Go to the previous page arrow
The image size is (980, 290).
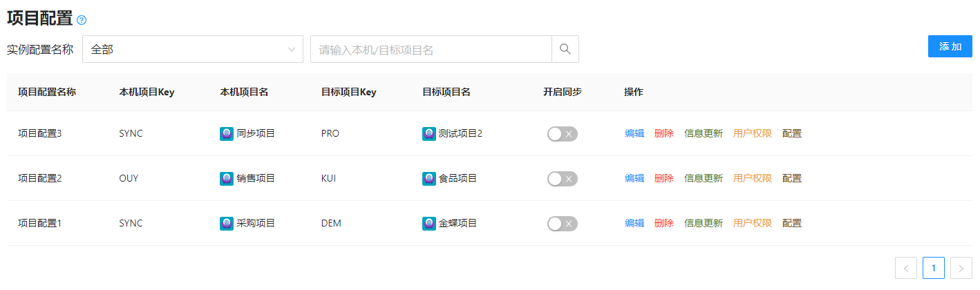coord(905,268)
